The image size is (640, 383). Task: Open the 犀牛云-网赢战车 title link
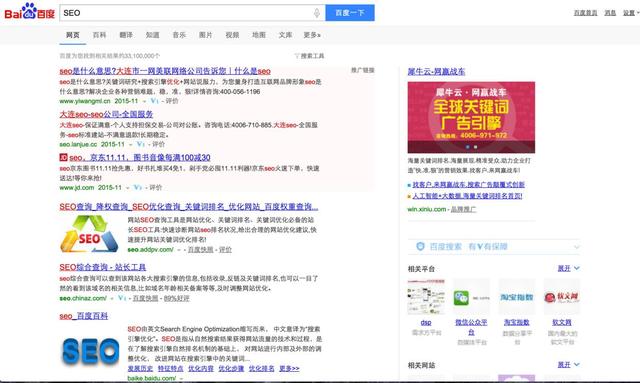(436, 71)
